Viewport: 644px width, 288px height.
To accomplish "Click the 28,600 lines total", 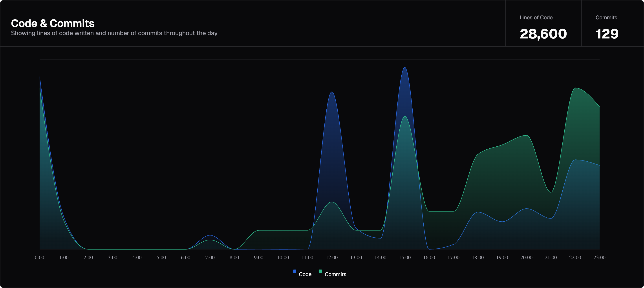I will (x=543, y=34).
